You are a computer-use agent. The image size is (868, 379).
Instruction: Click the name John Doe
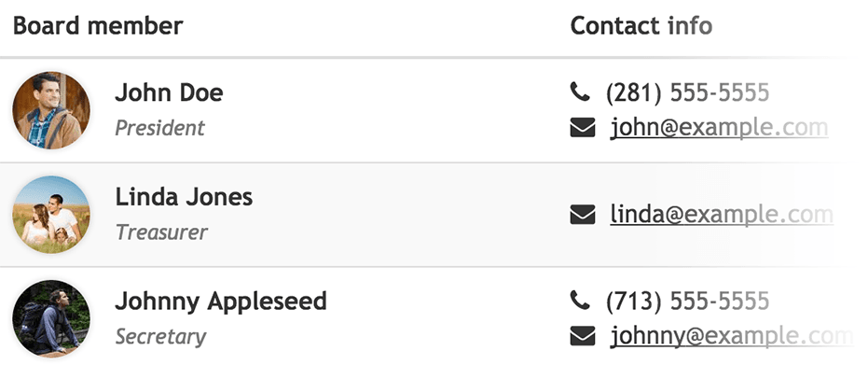pyautogui.click(x=169, y=92)
